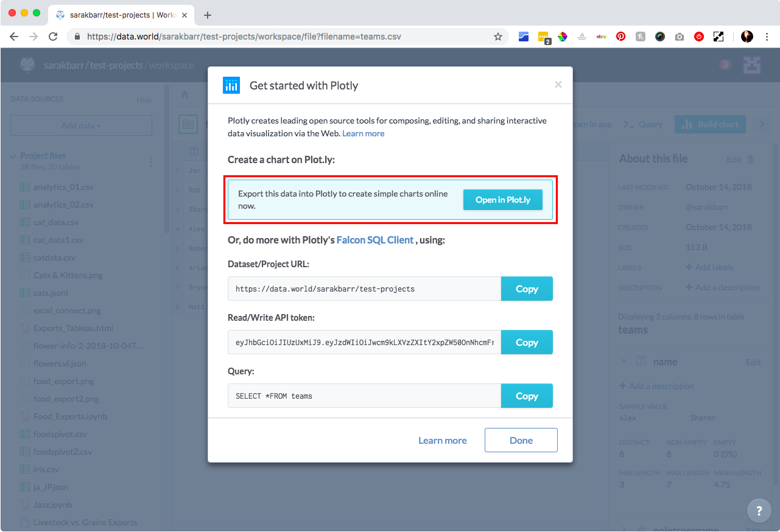Click Learn more beside the Done button
Screen dimensions: 780x532
point(443,440)
